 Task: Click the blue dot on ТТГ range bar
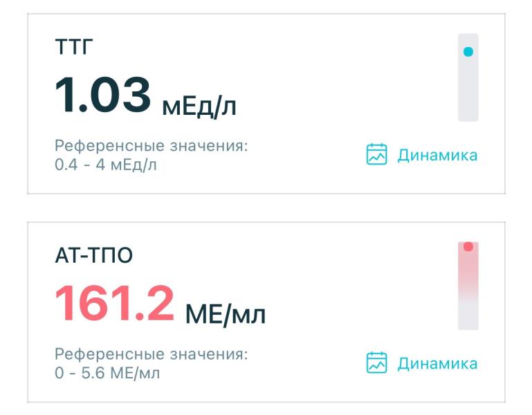pyautogui.click(x=468, y=52)
